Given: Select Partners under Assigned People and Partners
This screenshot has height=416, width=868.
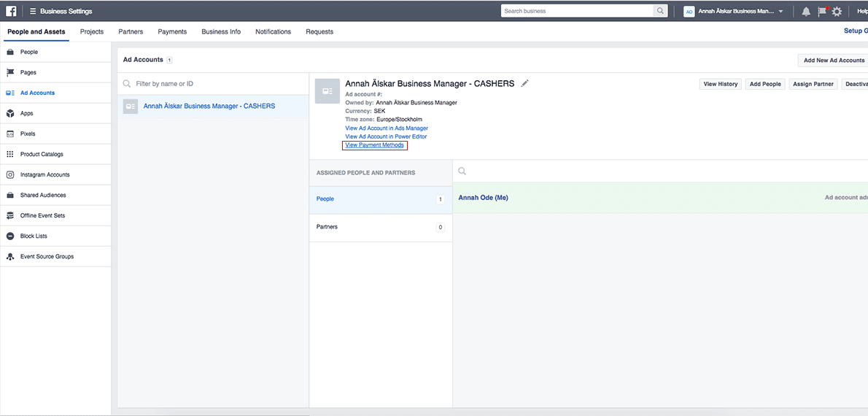Looking at the screenshot, I should [x=327, y=227].
